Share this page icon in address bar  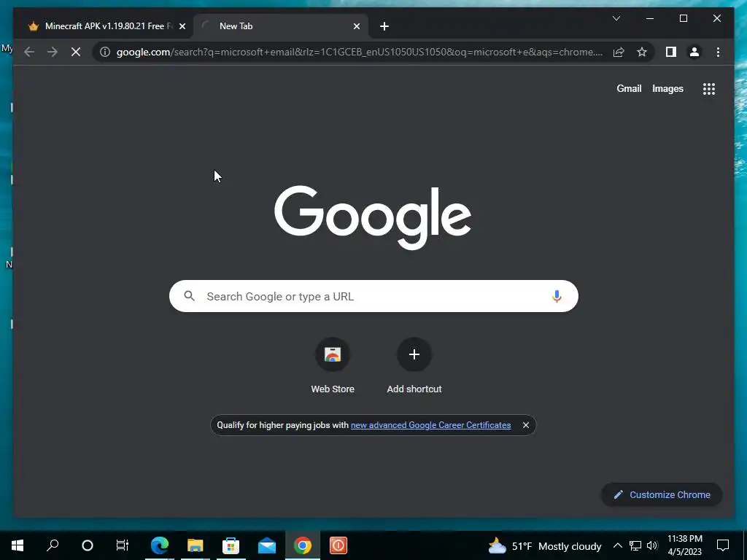coord(619,52)
